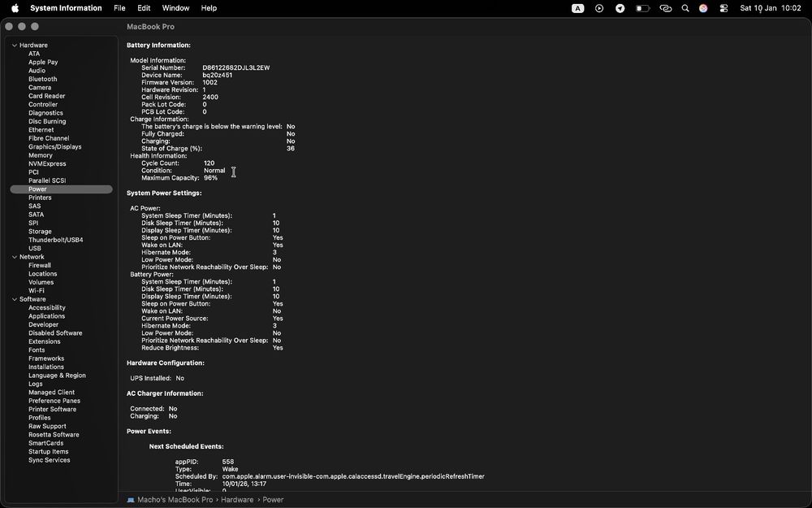The width and height of the screenshot is (812, 508).
Task: Open the Edit menu
Action: [x=144, y=8]
